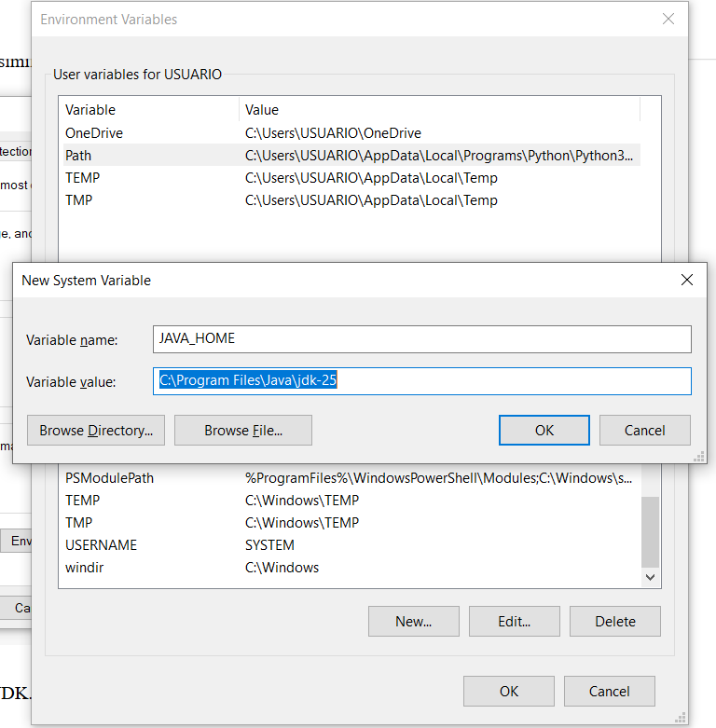
Task: Click the Browse File button
Action: click(243, 431)
